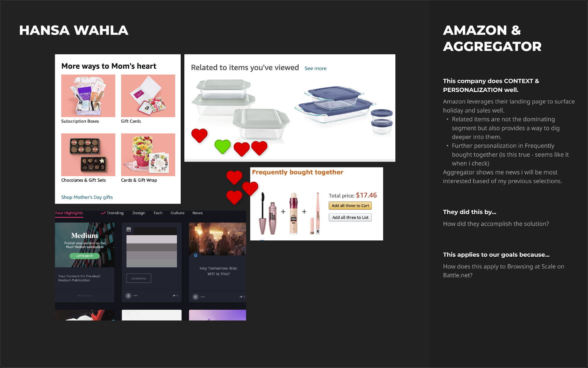The height and width of the screenshot is (368, 588).
Task: Select the 'Your Highlights' tab
Action: pyautogui.click(x=69, y=213)
